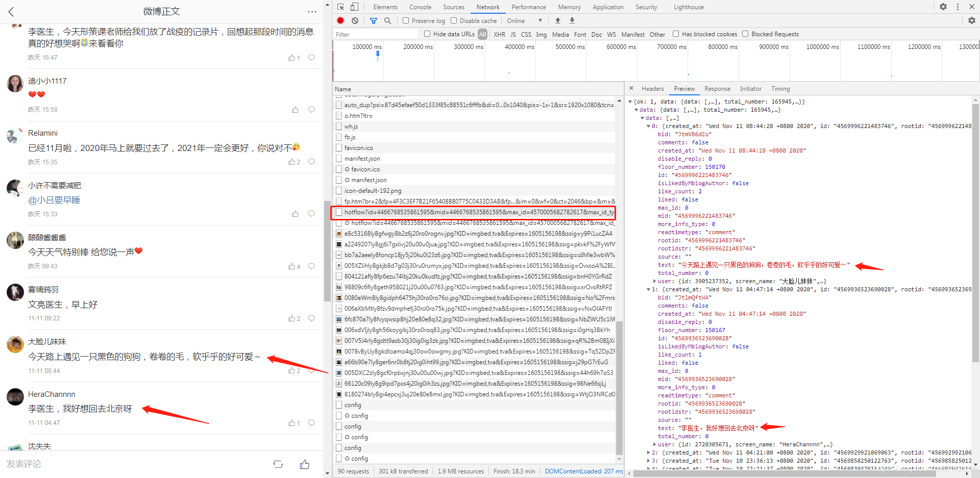Collapse item 0 in the data array

pyautogui.click(x=649, y=127)
